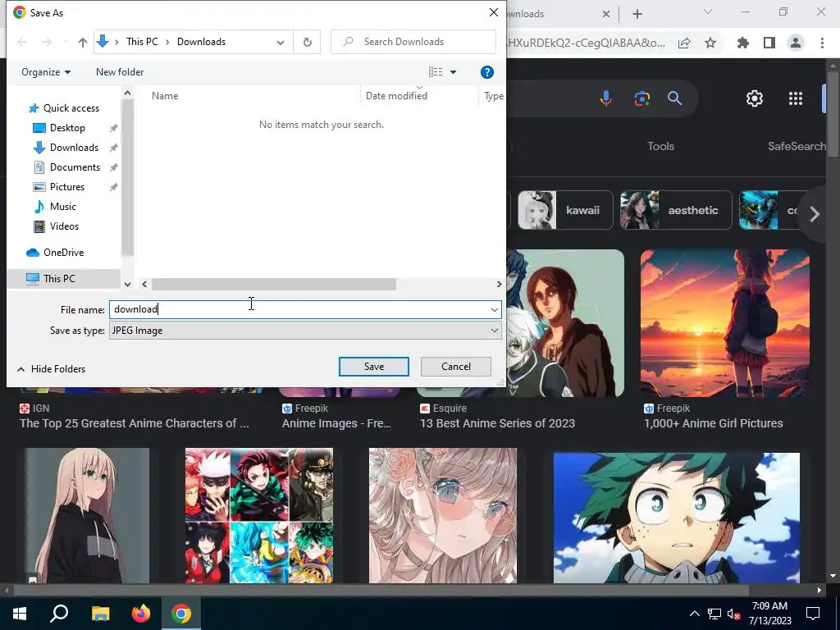Open Chrome's three-dot menu
The height and width of the screenshot is (630, 840).
tap(822, 43)
